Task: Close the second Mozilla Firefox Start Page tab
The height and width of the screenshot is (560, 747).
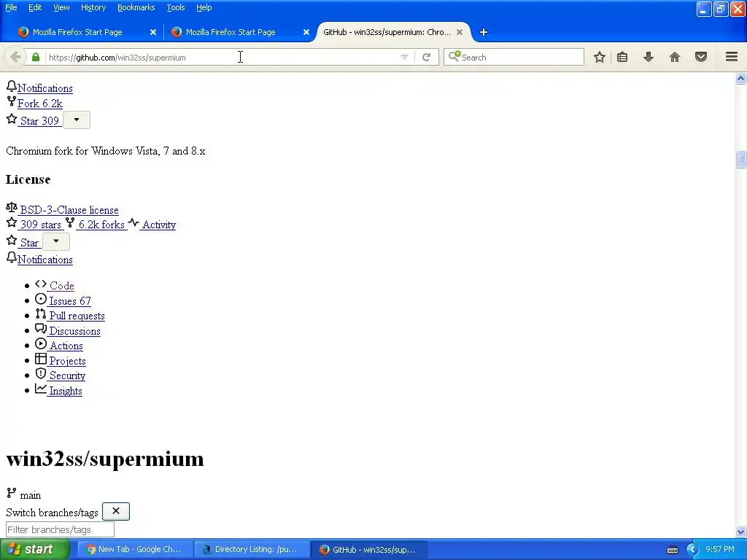Action: coord(306,32)
